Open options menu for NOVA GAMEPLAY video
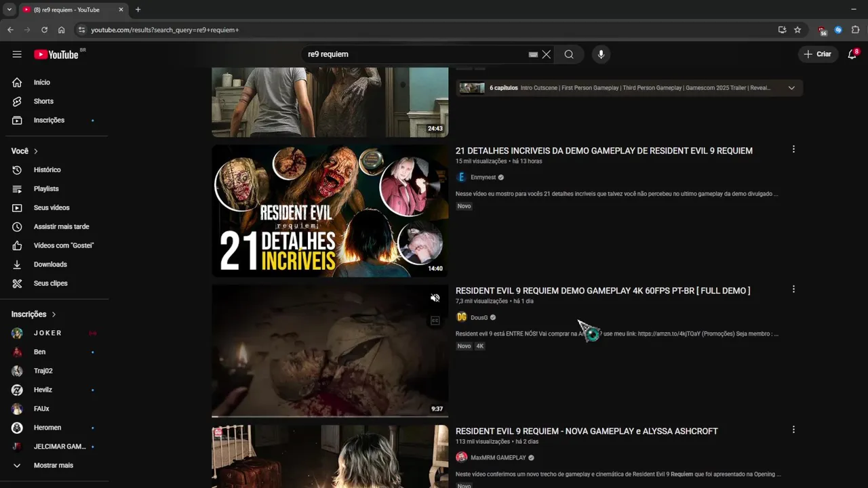 point(793,430)
